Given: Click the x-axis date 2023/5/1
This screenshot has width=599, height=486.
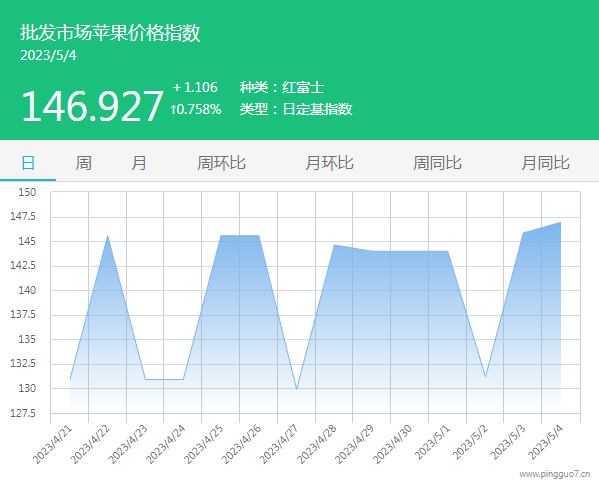Looking at the screenshot, I should coord(432,442).
